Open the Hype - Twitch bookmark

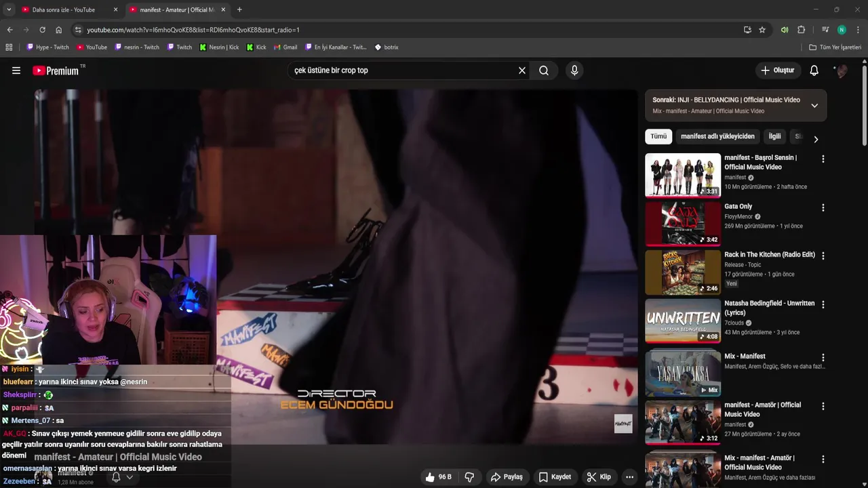[47, 47]
